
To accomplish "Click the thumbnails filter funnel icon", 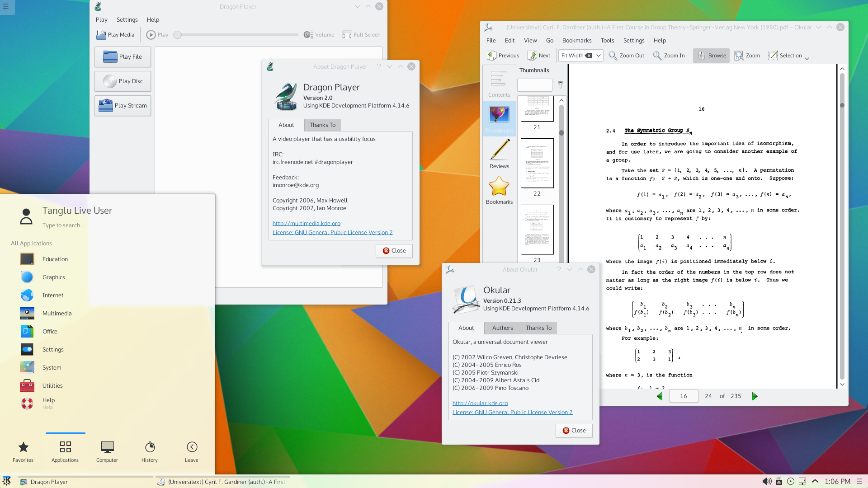I will [561, 85].
